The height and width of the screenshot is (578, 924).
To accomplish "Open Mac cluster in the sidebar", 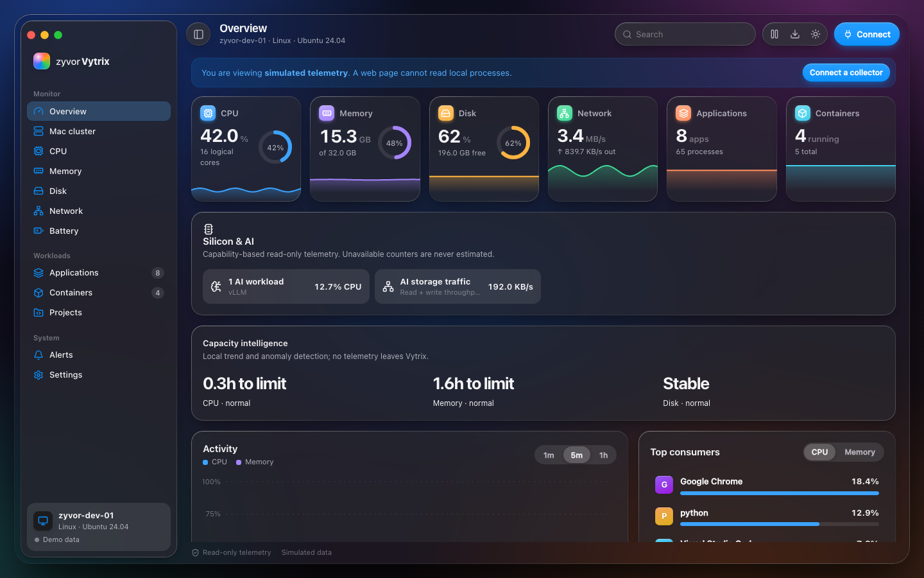I will (x=99, y=131).
